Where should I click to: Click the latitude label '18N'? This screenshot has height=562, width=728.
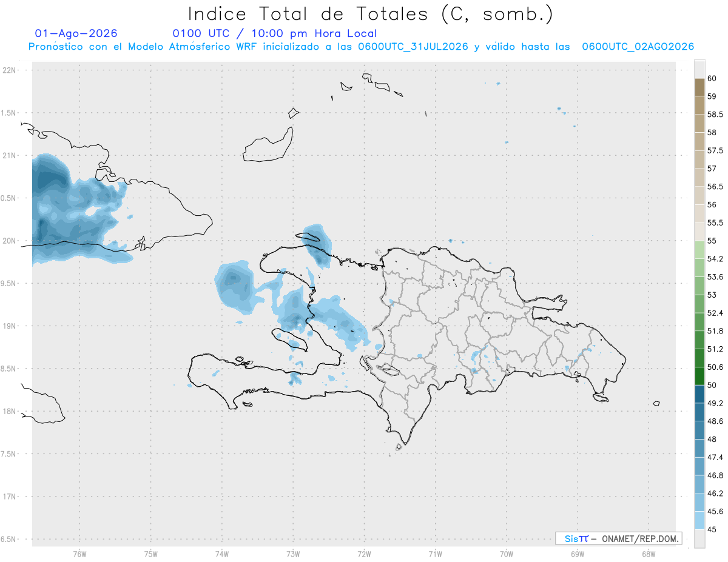(9, 411)
